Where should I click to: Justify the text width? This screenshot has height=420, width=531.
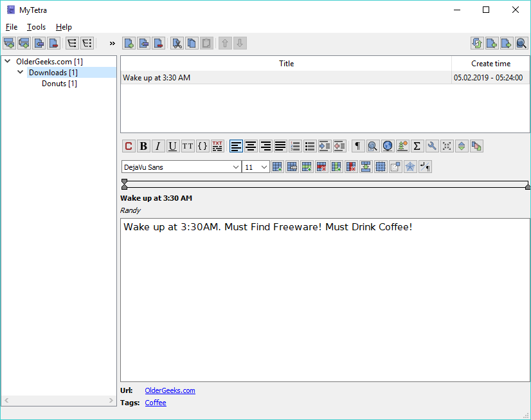[x=280, y=146]
